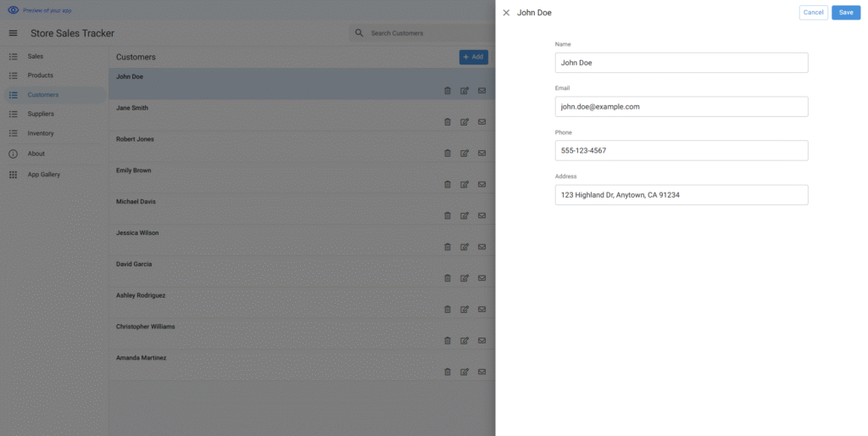Open App Gallery from sidebar
Viewport: 868px width, 436px height.
(44, 175)
